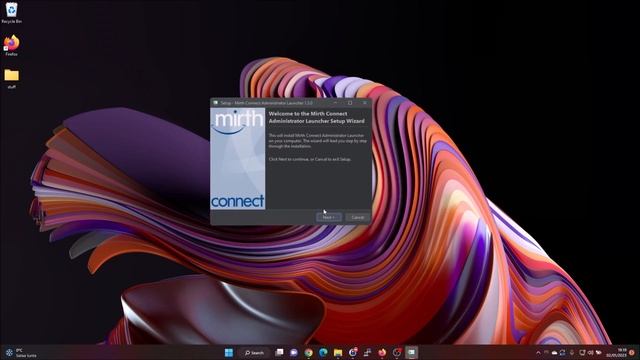Minimize the Setup wizard window
Viewport: 640px width, 360px height.
click(x=336, y=103)
